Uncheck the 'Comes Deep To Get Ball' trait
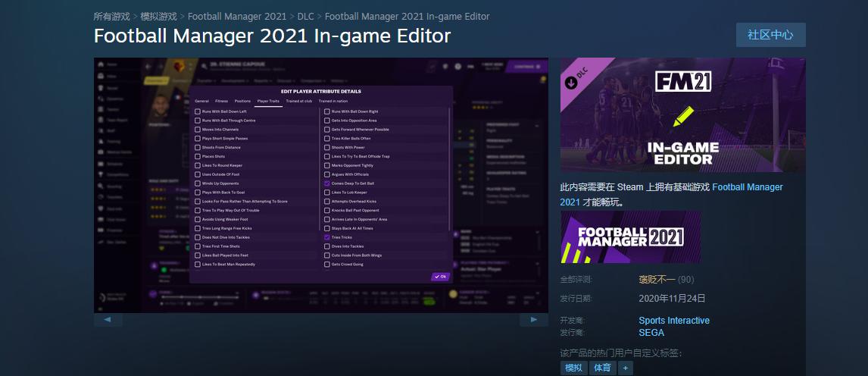 (x=327, y=183)
